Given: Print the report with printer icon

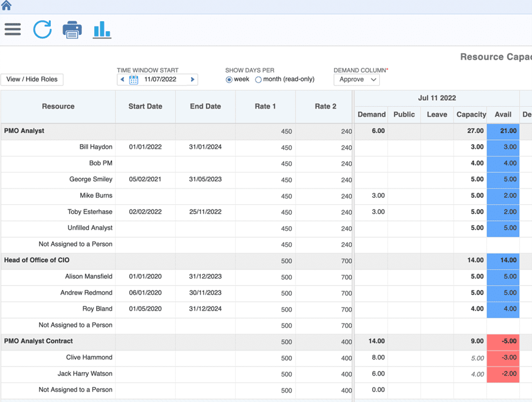Looking at the screenshot, I should click(73, 30).
